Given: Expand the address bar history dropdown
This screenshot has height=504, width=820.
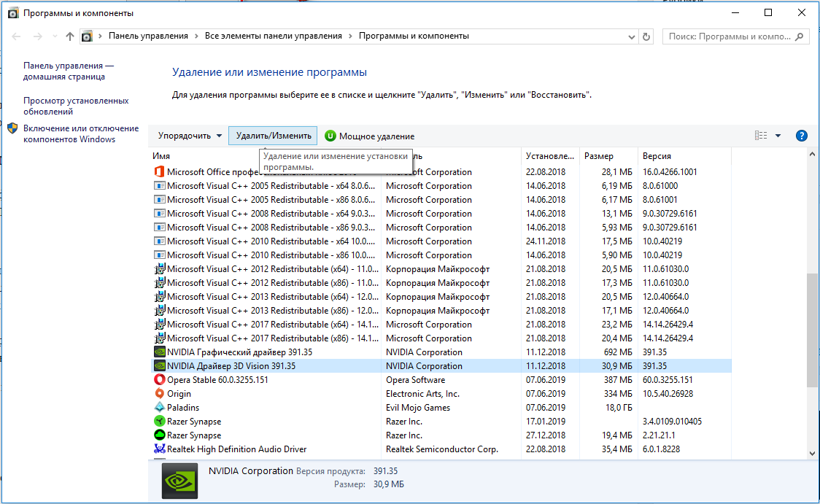Looking at the screenshot, I should pos(631,36).
